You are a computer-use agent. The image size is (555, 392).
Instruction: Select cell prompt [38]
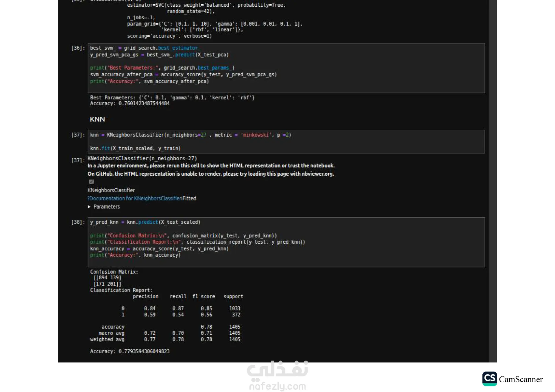point(78,222)
